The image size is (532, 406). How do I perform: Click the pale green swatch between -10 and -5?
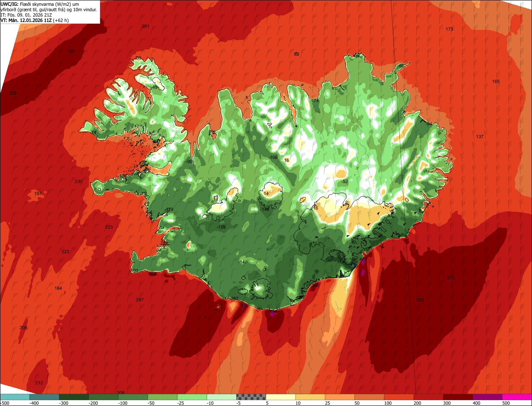coord(222,397)
